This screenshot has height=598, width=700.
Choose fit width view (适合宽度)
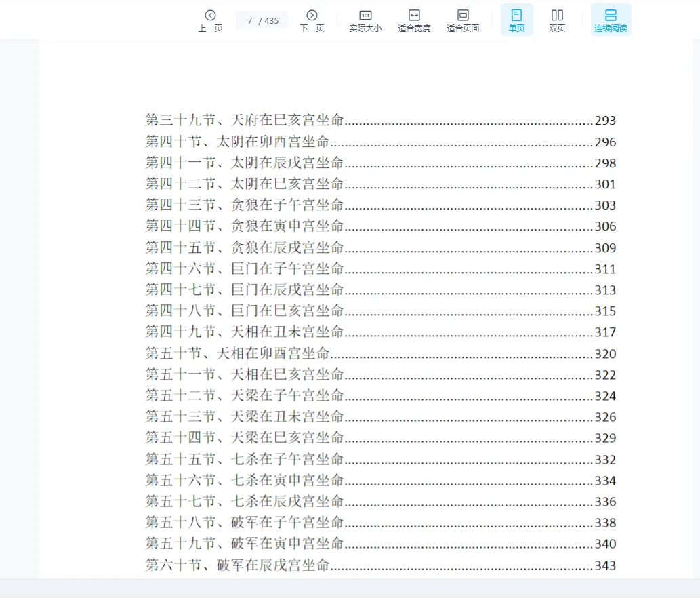(414, 20)
